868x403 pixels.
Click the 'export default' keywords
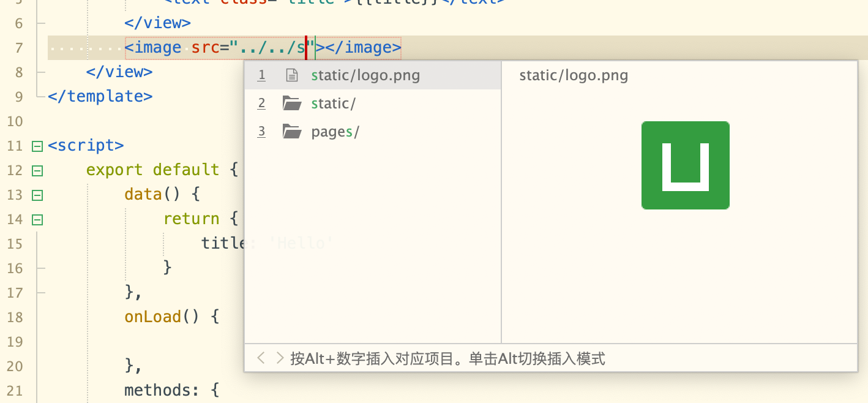tap(152, 170)
